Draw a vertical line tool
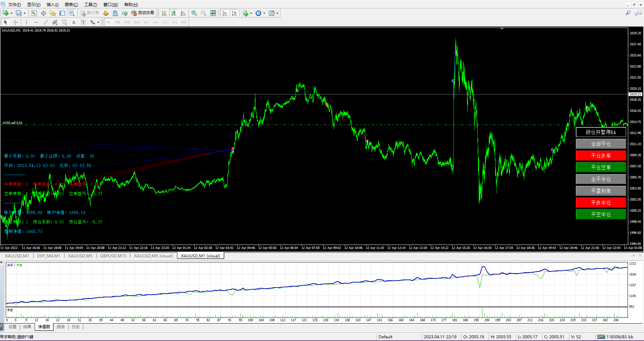The height and width of the screenshot is (341, 644). point(27,22)
